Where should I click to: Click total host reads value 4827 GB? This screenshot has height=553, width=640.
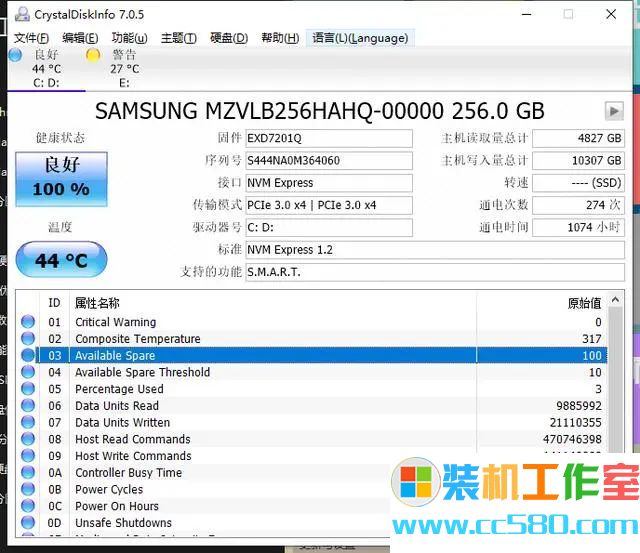tap(578, 138)
